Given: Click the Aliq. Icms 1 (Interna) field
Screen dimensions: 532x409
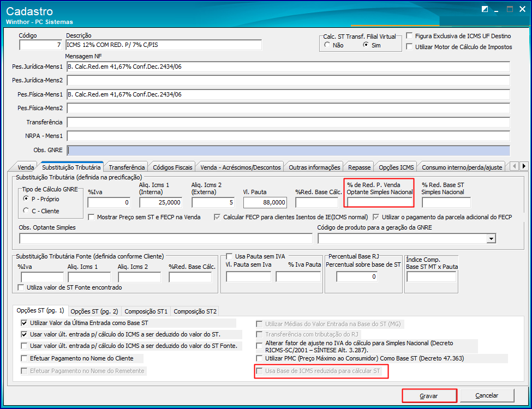Looking at the screenshot, I should coord(161,202).
